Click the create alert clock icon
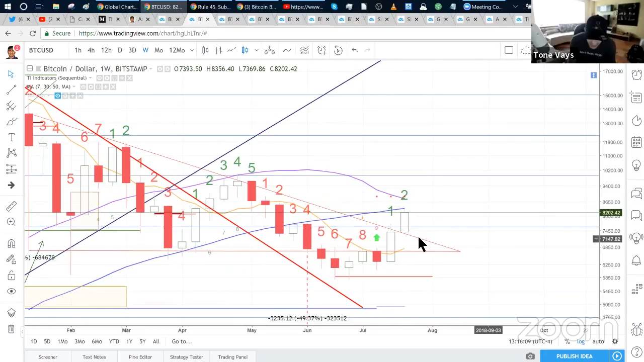 pos(321,50)
